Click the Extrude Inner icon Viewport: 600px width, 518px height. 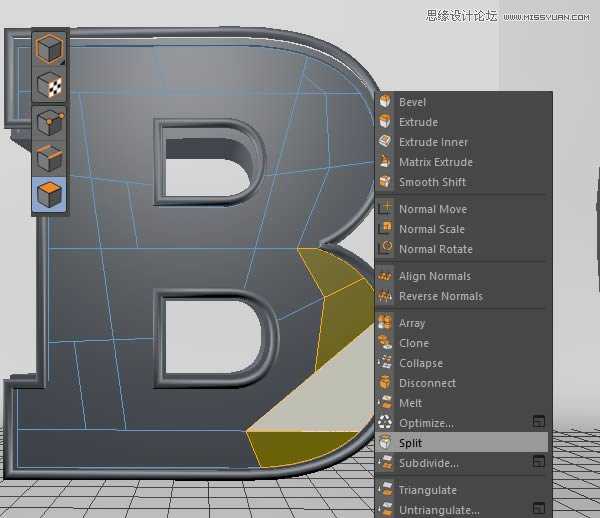[385, 142]
